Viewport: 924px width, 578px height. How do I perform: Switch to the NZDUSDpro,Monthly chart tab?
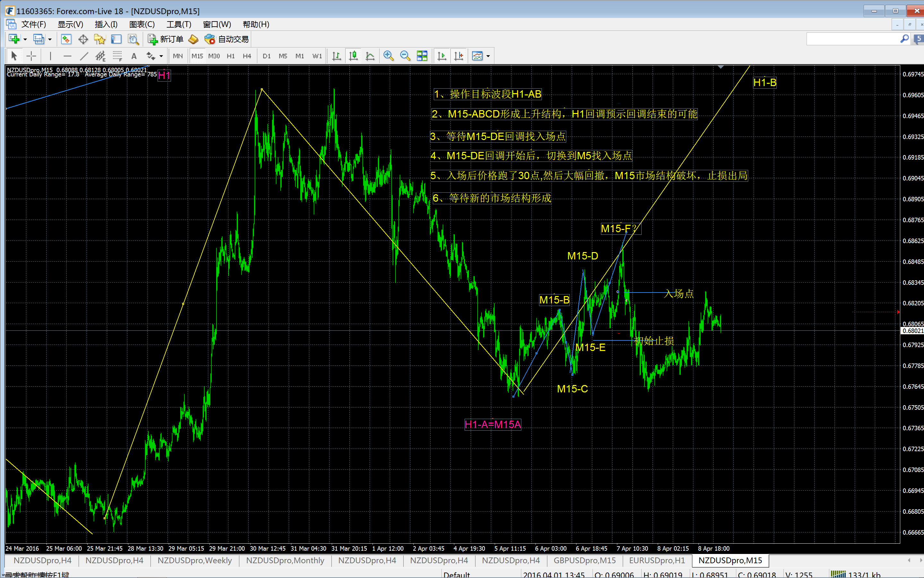[285, 560]
